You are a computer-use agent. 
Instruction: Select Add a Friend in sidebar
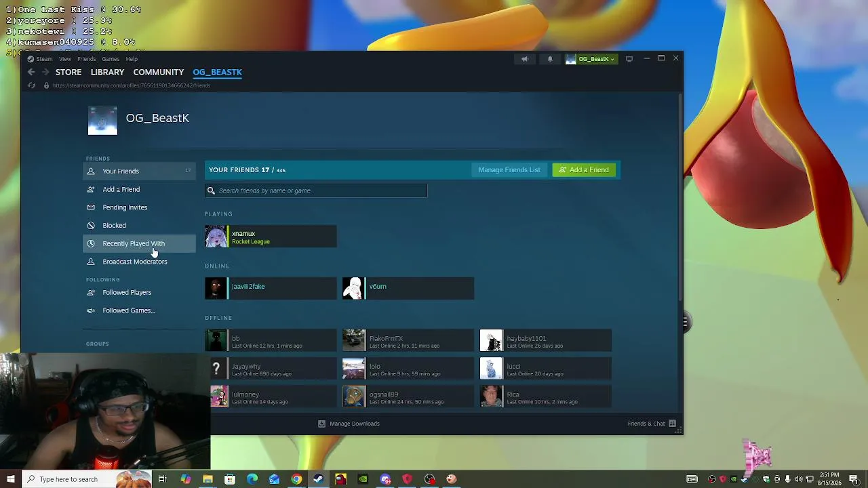coord(140,189)
